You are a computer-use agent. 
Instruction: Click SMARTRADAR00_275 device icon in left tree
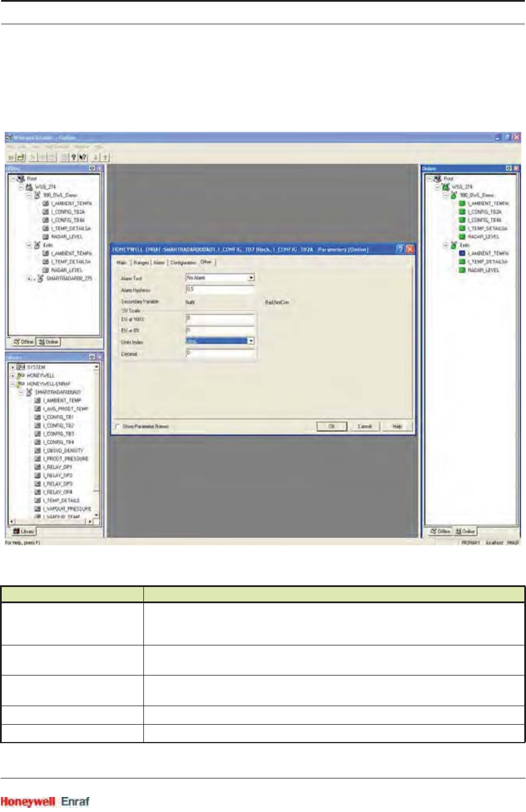click(x=40, y=278)
